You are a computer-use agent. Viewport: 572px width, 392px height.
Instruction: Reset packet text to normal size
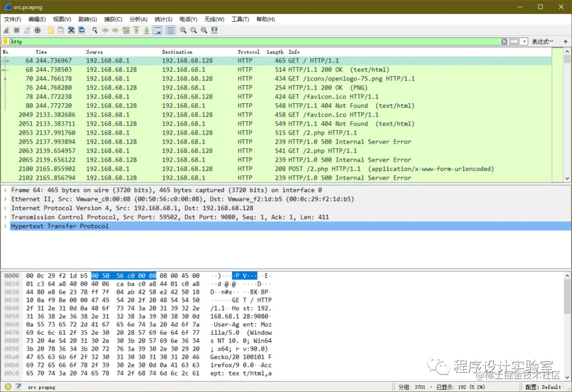(x=204, y=30)
